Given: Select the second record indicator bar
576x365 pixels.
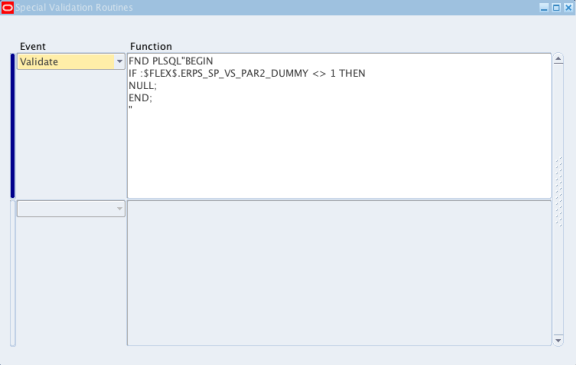Looking at the screenshot, I should coord(13,273).
